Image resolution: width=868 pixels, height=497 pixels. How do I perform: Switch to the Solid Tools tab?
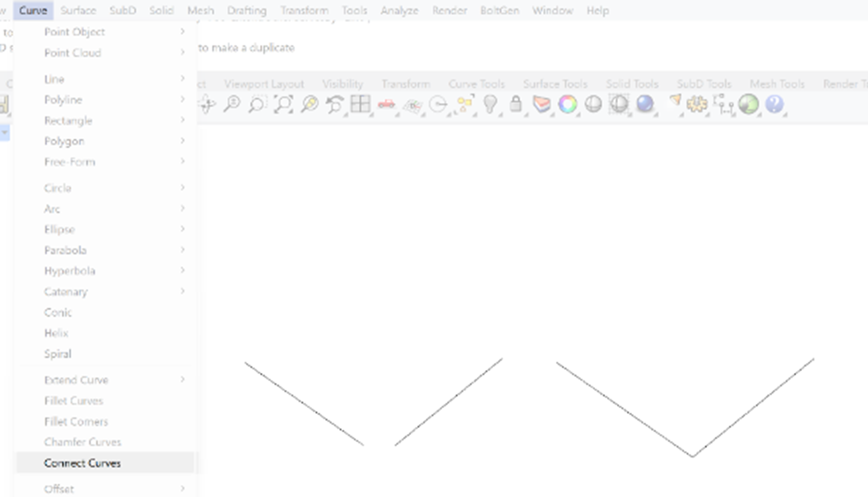tap(632, 84)
